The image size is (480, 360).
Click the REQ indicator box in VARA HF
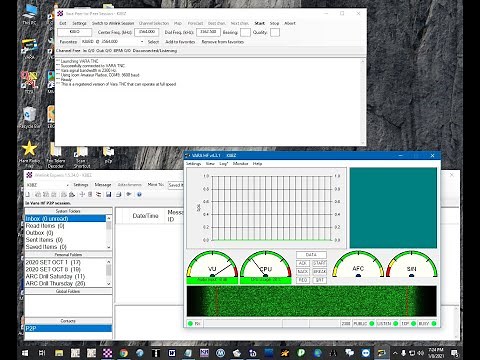coord(303,280)
